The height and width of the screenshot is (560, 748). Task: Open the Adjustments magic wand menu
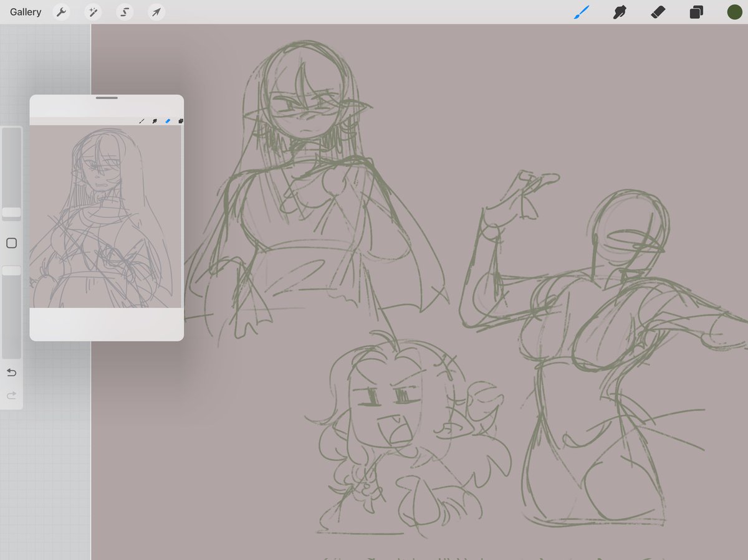93,12
